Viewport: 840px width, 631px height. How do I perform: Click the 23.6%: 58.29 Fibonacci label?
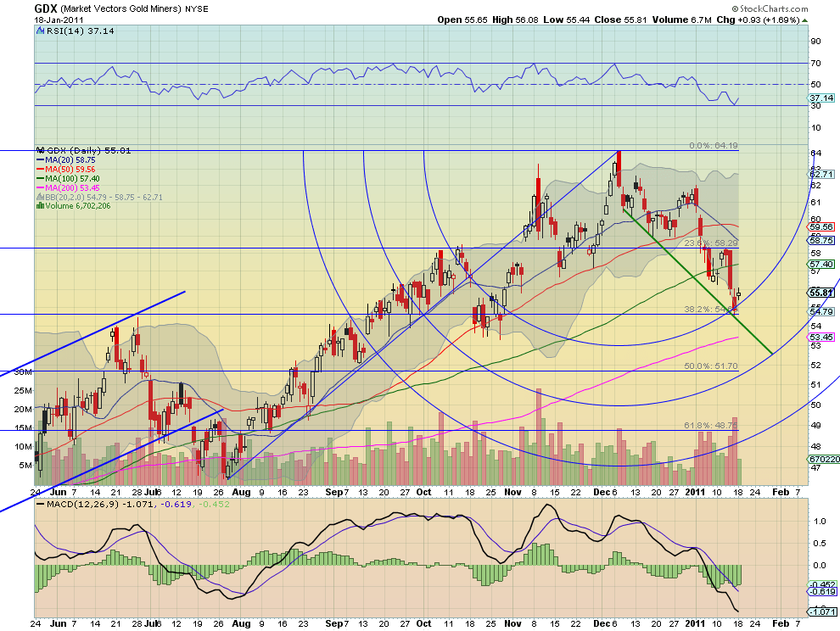pyautogui.click(x=711, y=243)
